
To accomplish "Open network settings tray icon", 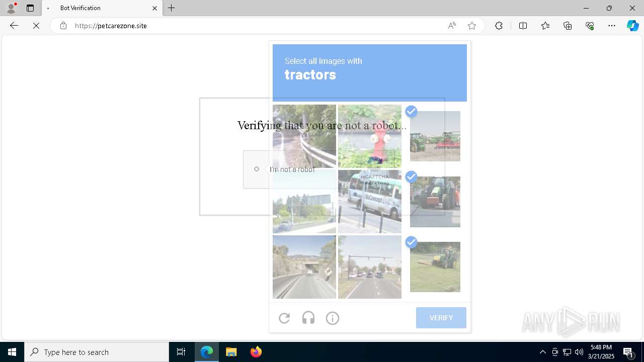I will [567, 352].
